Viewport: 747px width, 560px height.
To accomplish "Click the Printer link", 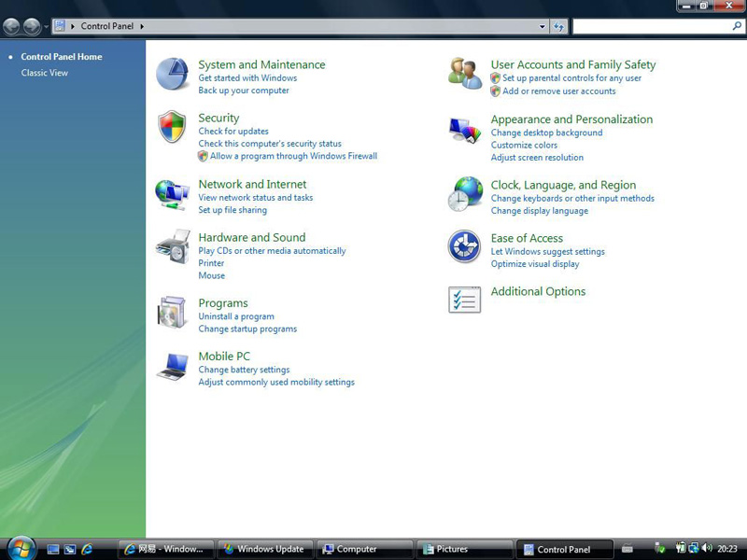I will (211, 263).
